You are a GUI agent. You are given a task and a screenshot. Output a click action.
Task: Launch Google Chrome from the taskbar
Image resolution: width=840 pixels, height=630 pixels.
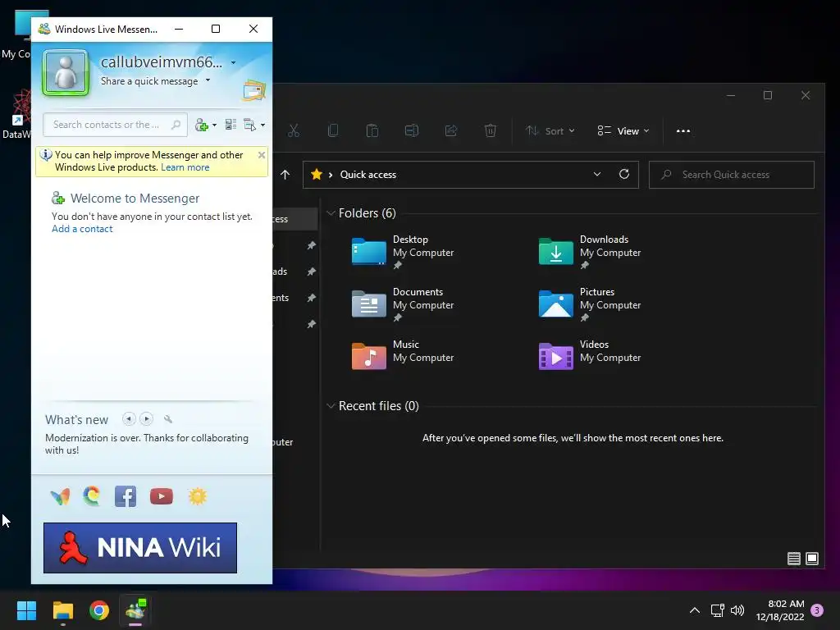tap(99, 610)
